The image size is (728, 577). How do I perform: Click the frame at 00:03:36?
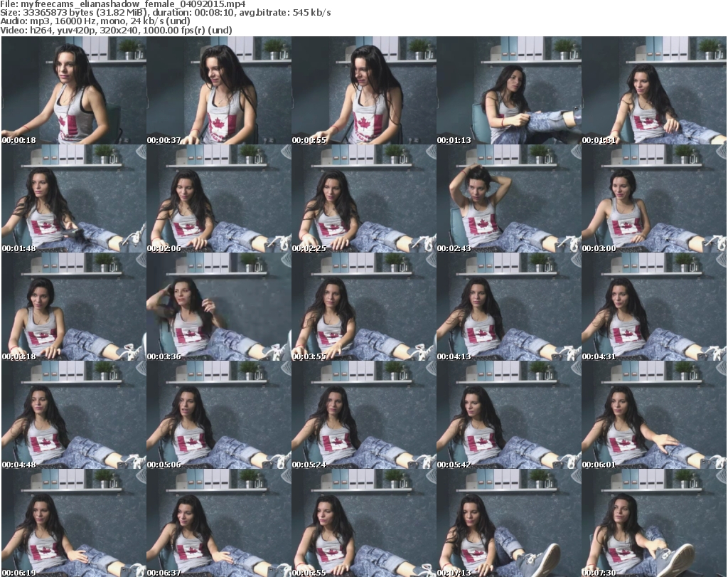(x=219, y=307)
